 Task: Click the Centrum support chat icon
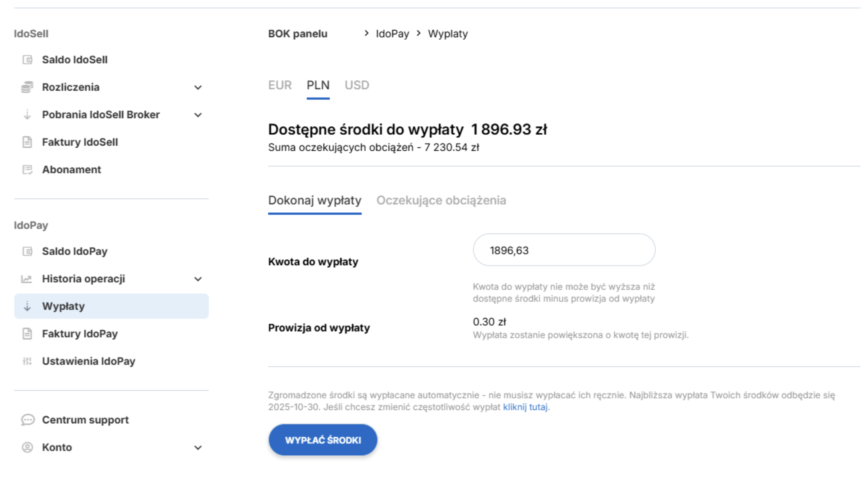coord(28,420)
